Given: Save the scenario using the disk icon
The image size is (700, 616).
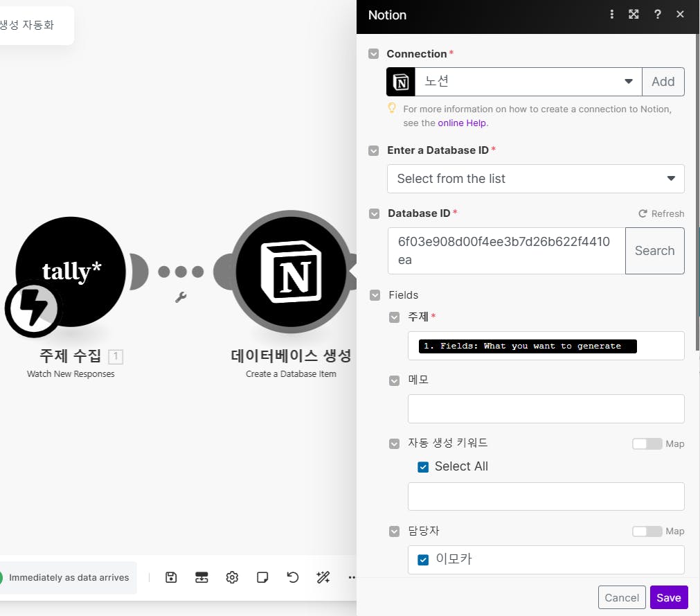Looking at the screenshot, I should [x=171, y=577].
